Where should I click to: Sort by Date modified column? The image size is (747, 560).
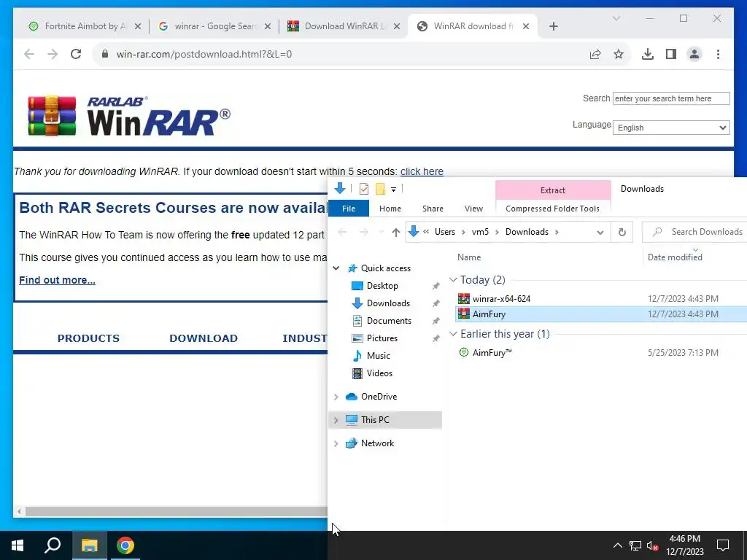tap(675, 257)
